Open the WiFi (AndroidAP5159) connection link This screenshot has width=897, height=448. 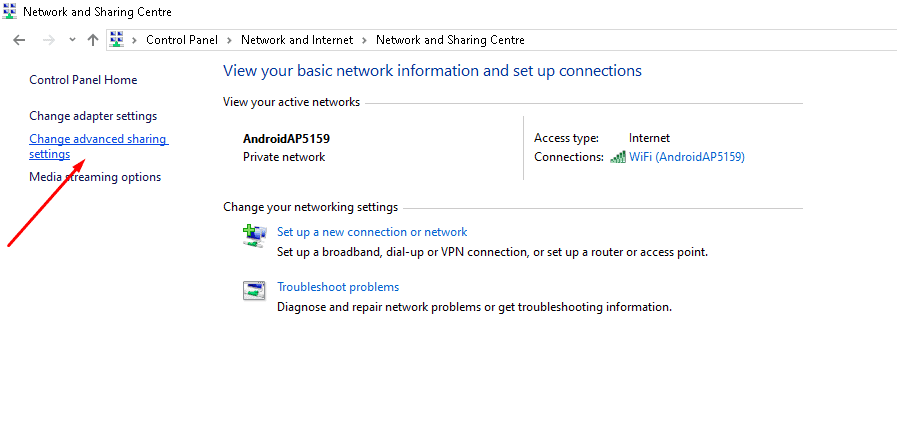pos(686,157)
